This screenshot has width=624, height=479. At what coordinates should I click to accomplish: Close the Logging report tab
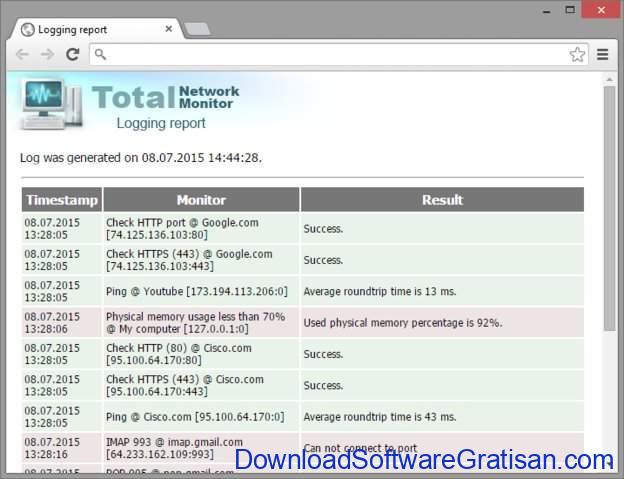pos(169,29)
